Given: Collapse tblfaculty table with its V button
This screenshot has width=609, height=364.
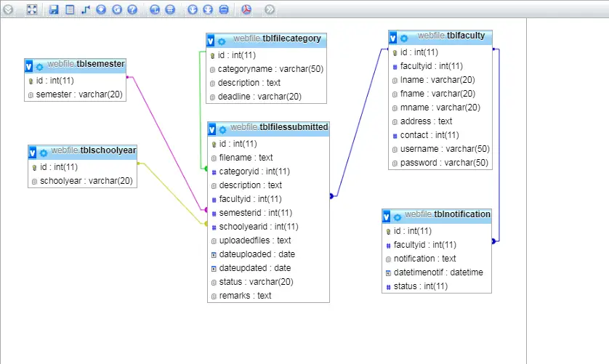Looking at the screenshot, I should [393, 38].
